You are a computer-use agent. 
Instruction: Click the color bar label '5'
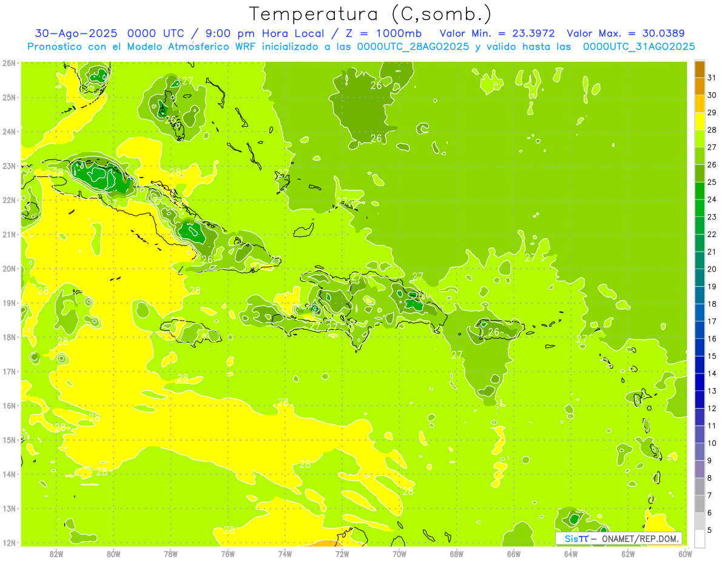[x=710, y=530]
